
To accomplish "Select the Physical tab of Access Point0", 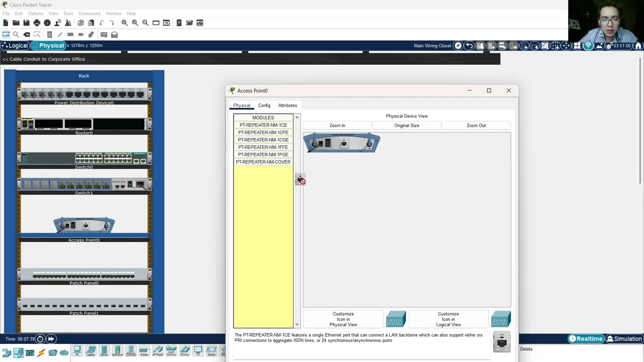I will pos(242,106).
